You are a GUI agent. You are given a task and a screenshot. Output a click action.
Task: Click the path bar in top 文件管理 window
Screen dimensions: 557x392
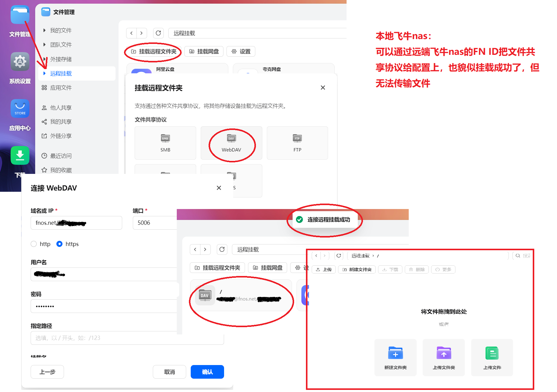257,33
